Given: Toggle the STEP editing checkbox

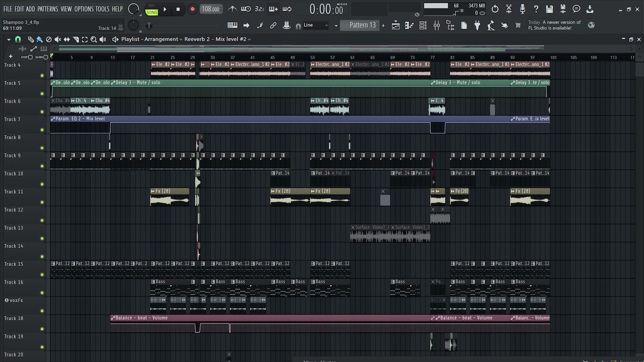Looking at the screenshot, I should pos(30,57).
